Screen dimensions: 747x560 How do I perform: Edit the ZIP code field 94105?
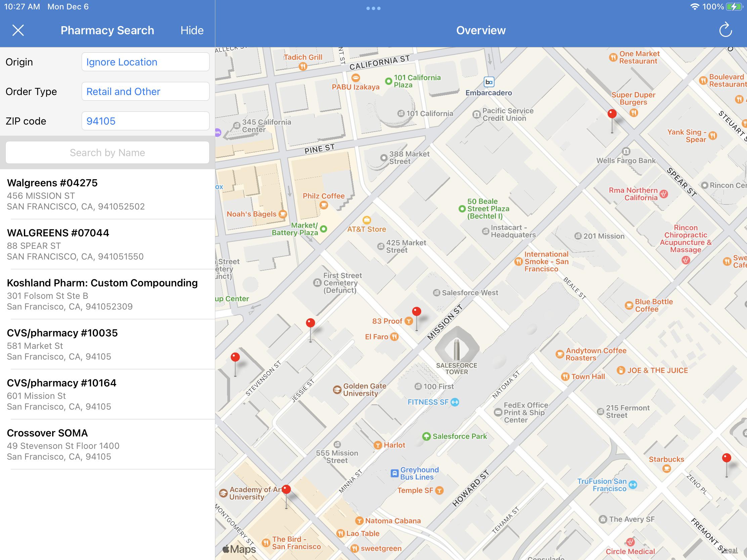point(145,121)
